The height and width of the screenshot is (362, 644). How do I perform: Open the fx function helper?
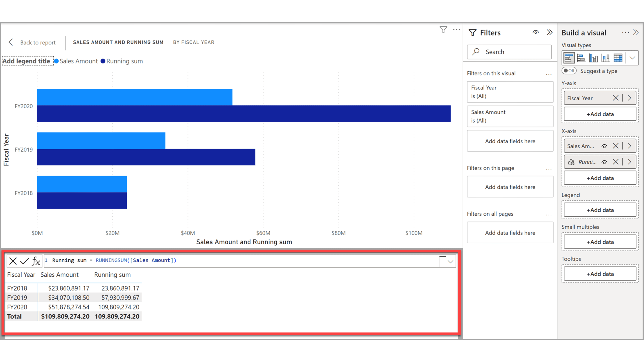(36, 261)
